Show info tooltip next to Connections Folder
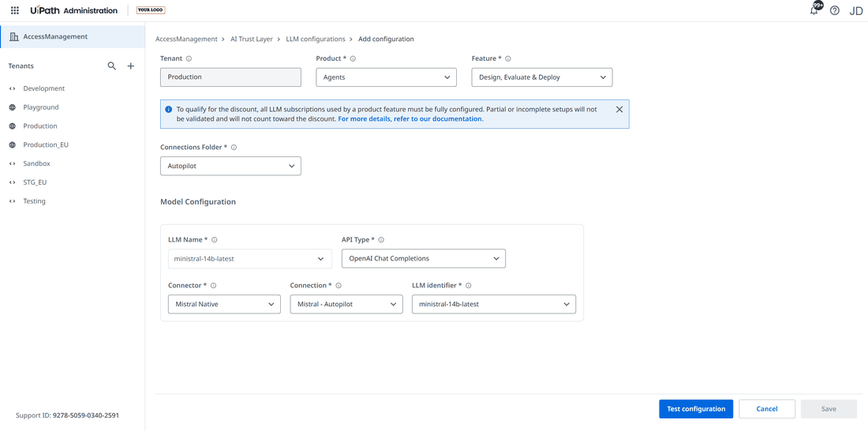Viewport: 868px width, 431px height. pos(234,148)
